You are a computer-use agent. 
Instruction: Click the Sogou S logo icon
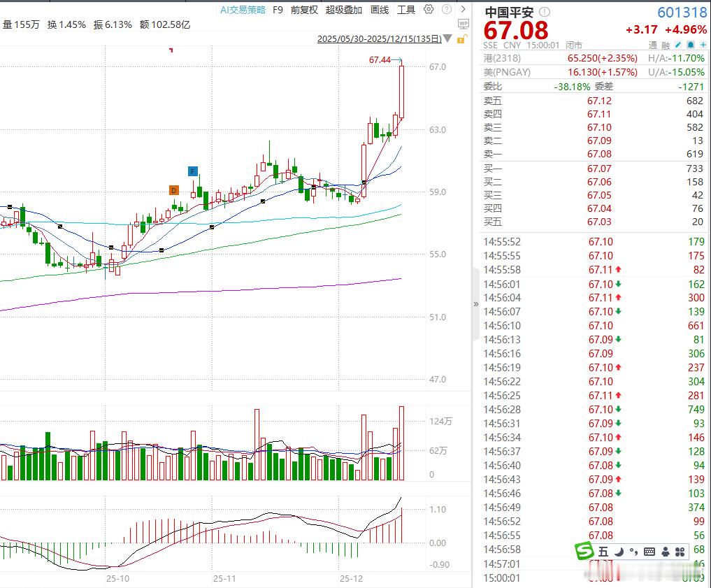click(x=584, y=551)
